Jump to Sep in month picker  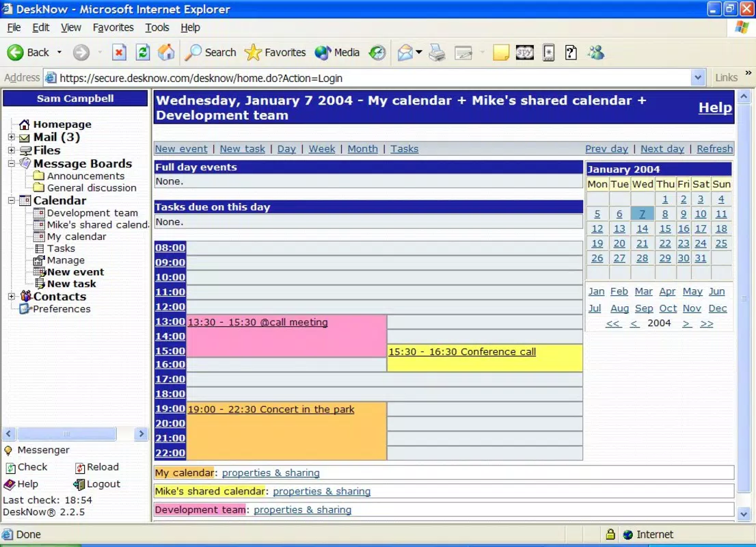(x=644, y=308)
